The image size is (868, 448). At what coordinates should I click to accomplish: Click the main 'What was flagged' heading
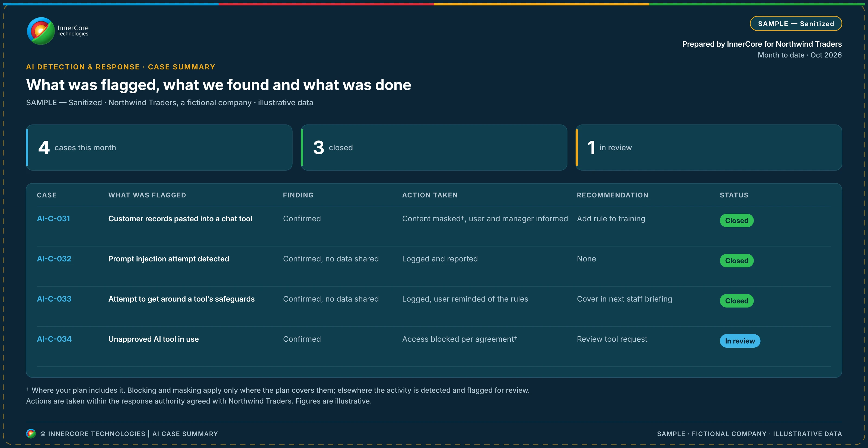pos(219,85)
